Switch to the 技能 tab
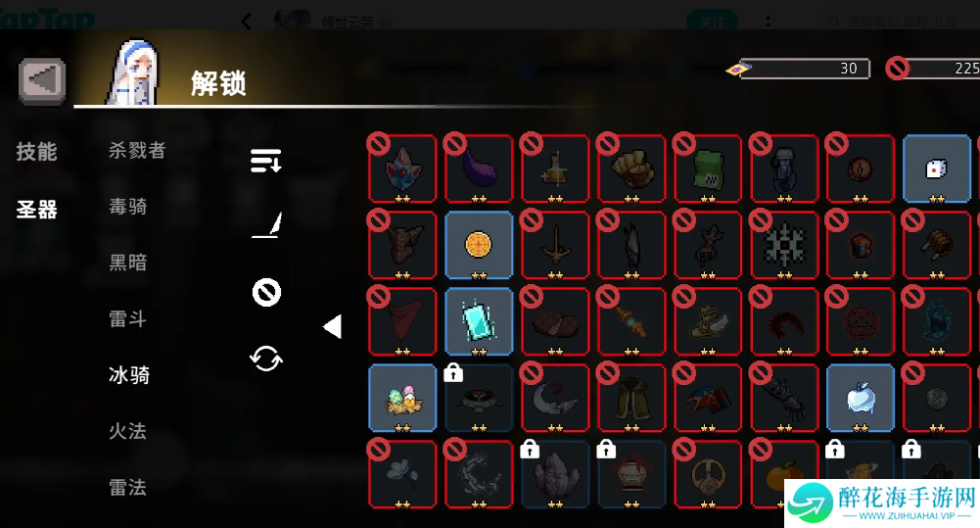The width and height of the screenshot is (980, 528). click(36, 152)
